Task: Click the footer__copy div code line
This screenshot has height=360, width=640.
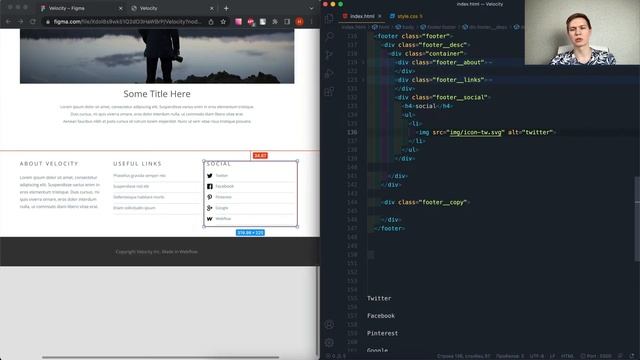Action: [x=426, y=202]
